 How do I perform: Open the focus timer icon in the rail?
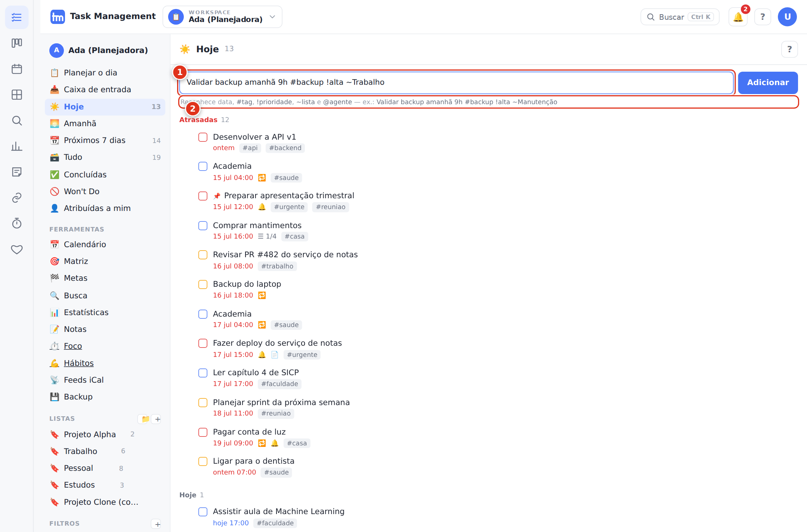(x=17, y=224)
